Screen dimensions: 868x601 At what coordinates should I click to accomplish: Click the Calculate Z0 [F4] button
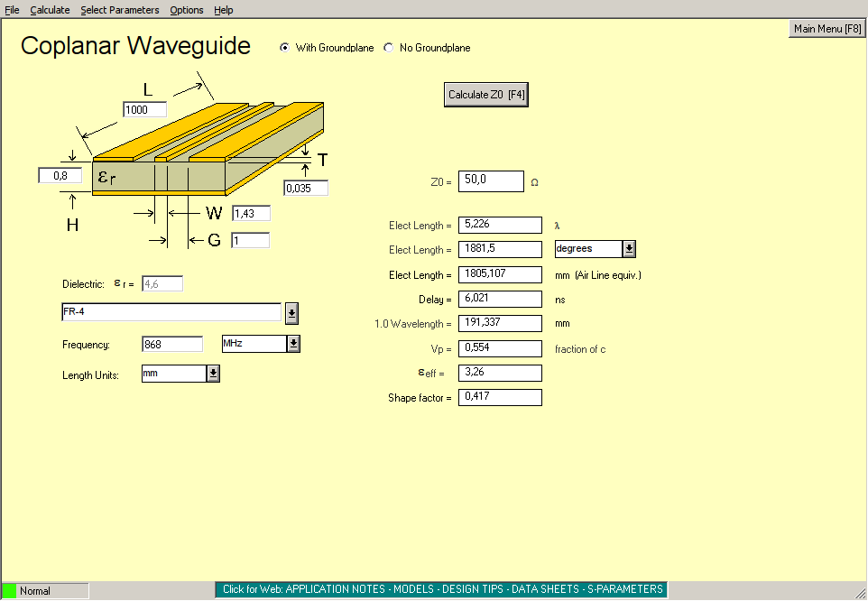coord(486,95)
